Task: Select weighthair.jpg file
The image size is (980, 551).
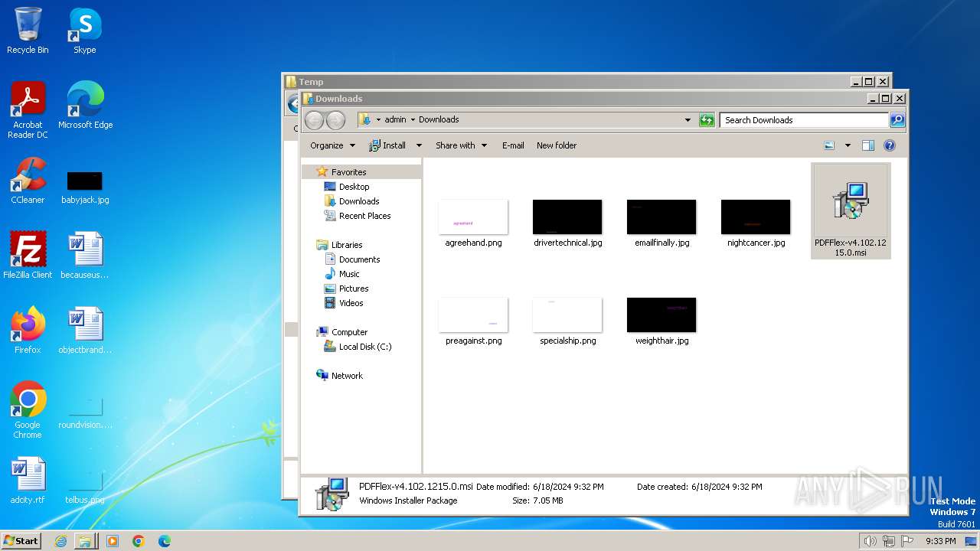Action: (x=661, y=321)
